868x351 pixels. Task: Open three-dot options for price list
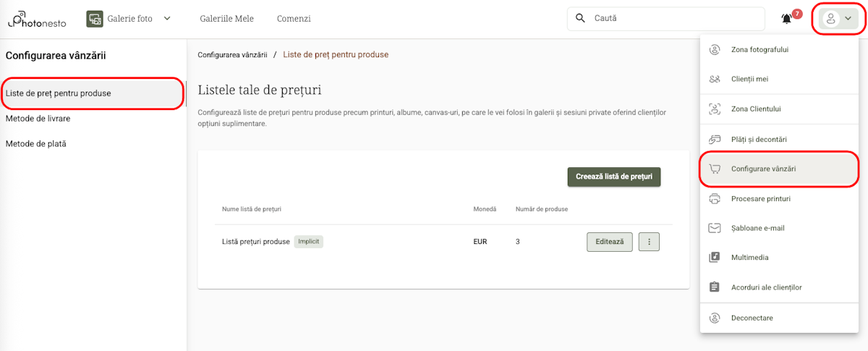click(649, 242)
